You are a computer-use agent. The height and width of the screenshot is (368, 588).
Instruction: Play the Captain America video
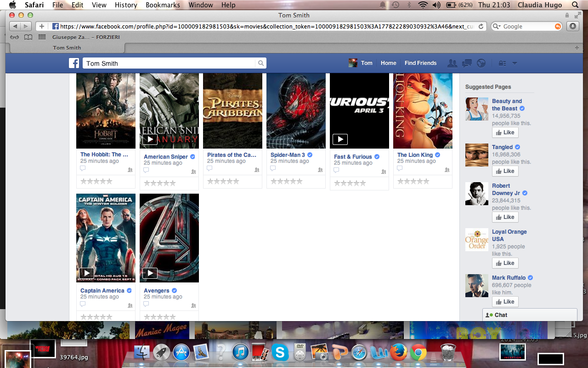86,273
